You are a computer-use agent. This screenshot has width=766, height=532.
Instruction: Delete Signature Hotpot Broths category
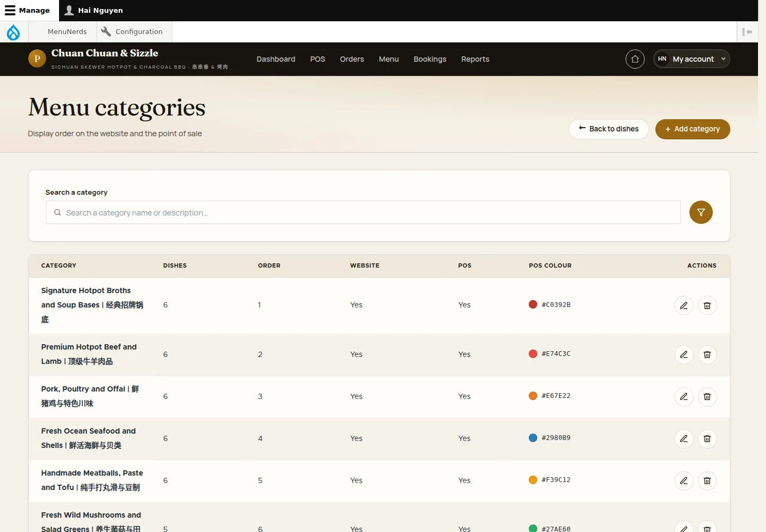pos(707,305)
